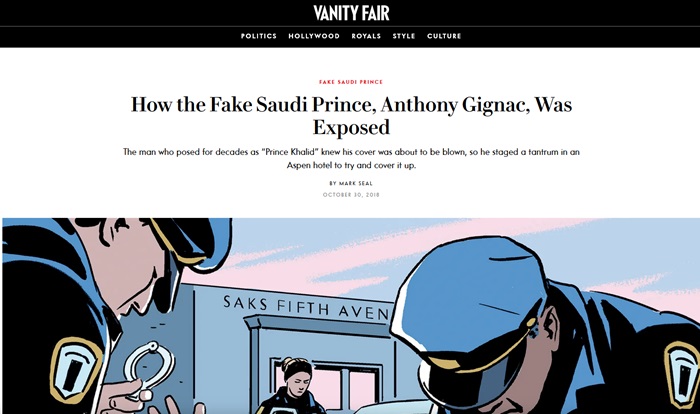Click the Vanity Fair logo
700x414 pixels.
[x=350, y=13]
